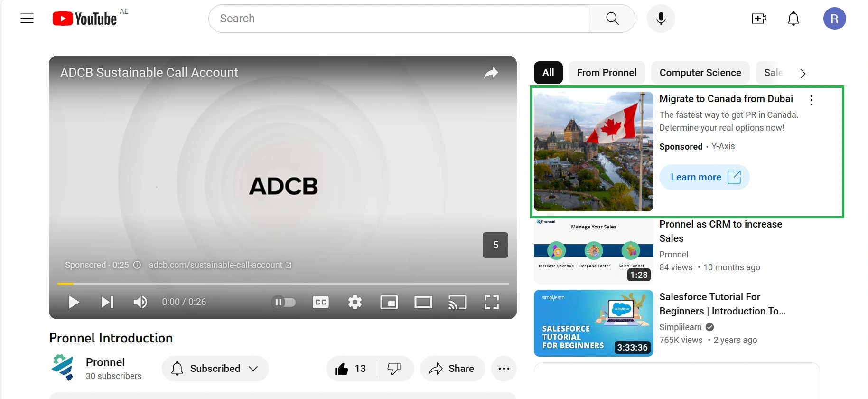
Task: Open Pronnel as CRM video thumbnail
Action: pyautogui.click(x=594, y=251)
